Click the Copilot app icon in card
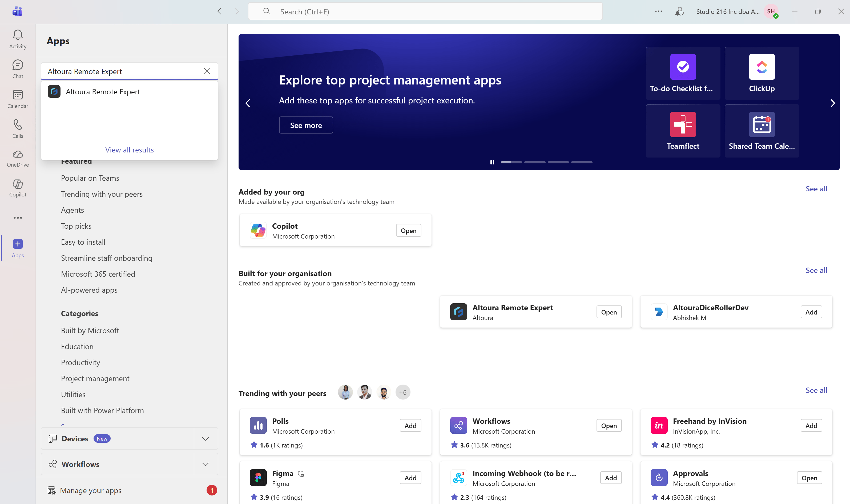Image resolution: width=850 pixels, height=504 pixels. pyautogui.click(x=258, y=231)
